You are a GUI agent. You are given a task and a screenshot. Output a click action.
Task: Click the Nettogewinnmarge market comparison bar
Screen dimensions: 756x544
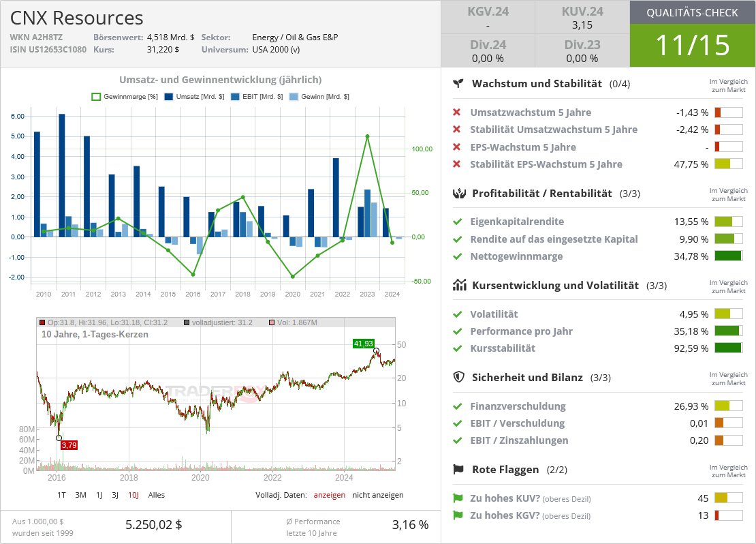(729, 256)
